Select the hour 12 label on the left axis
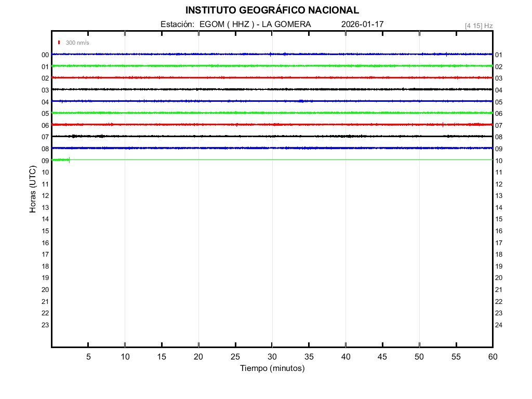532x399 pixels. (x=45, y=196)
